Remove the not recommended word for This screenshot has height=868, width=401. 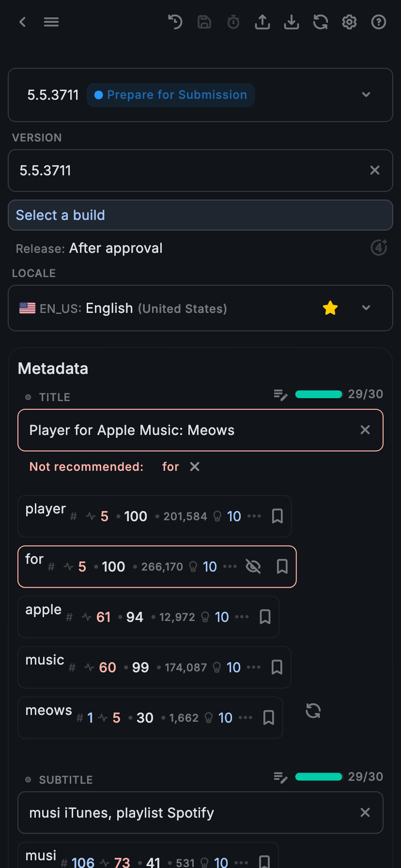coord(194,466)
